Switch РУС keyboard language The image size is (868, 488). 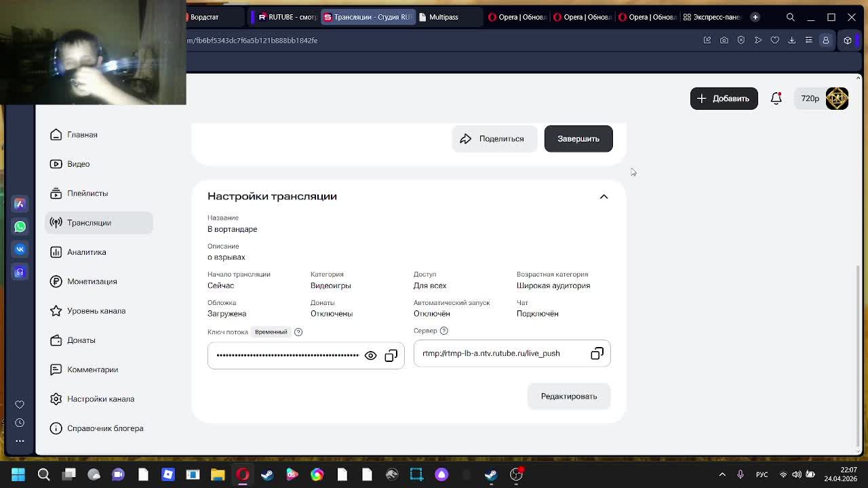[x=762, y=474]
